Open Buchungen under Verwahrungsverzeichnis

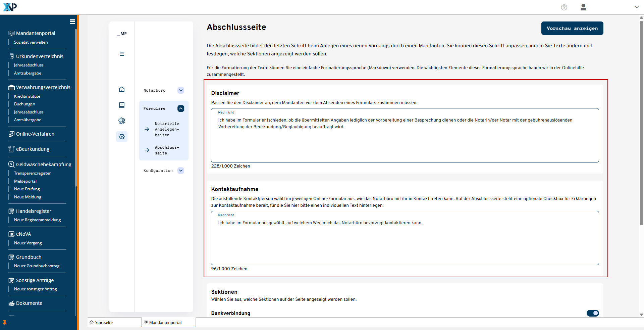pyautogui.click(x=24, y=104)
